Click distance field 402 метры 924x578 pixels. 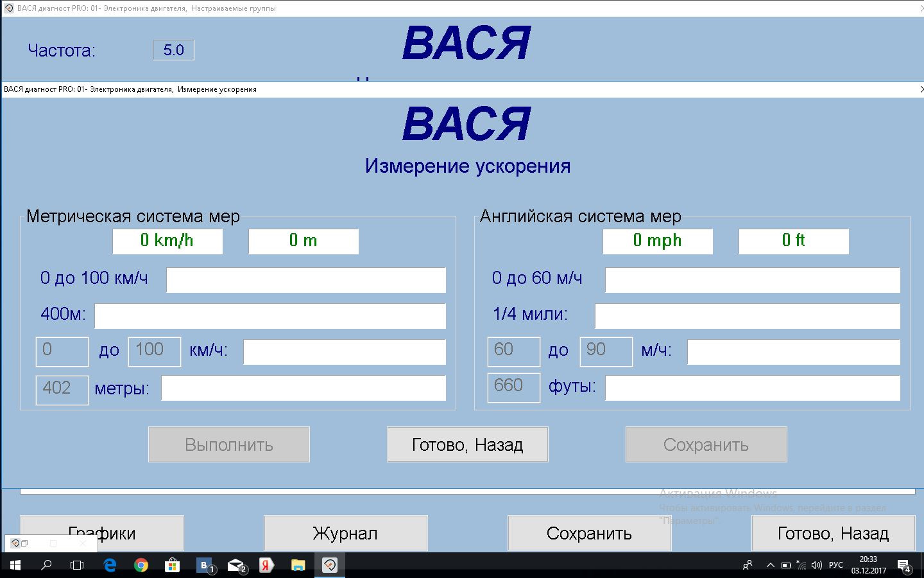[x=62, y=390]
